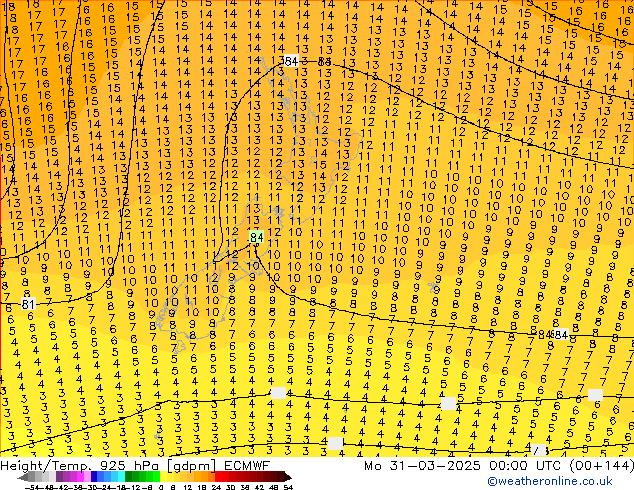Click the dark blue -30 swatch in legend
This screenshot has width=634, height=490.
[x=94, y=477]
